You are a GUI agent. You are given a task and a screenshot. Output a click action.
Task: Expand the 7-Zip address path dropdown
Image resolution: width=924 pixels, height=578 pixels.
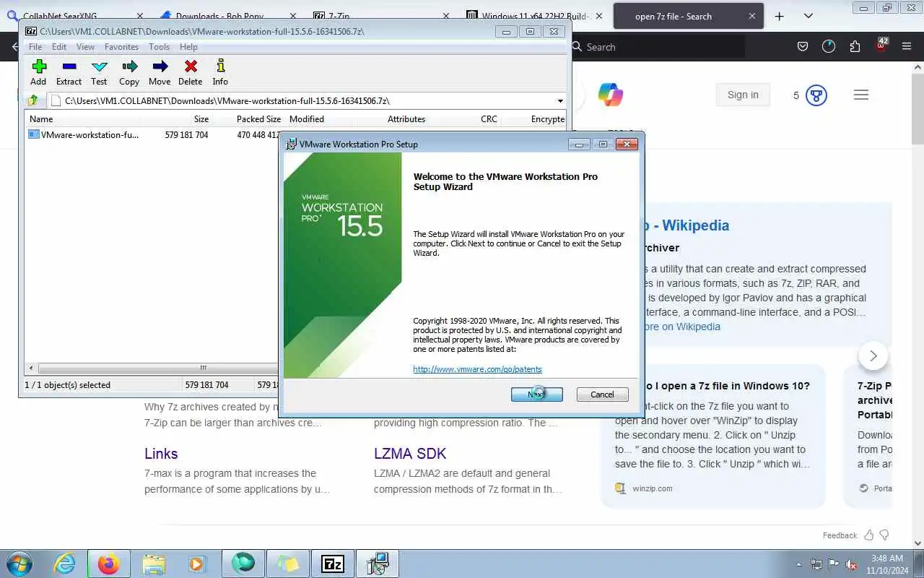pos(559,101)
